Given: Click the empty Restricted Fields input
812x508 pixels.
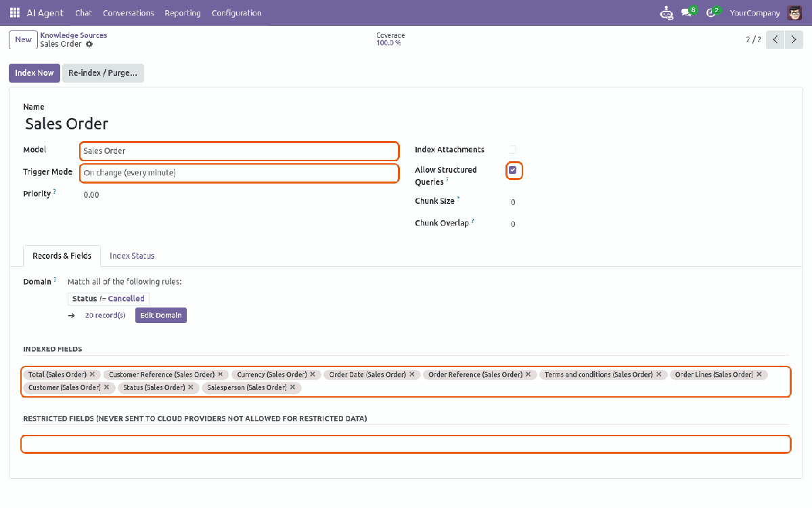Looking at the screenshot, I should (406, 444).
